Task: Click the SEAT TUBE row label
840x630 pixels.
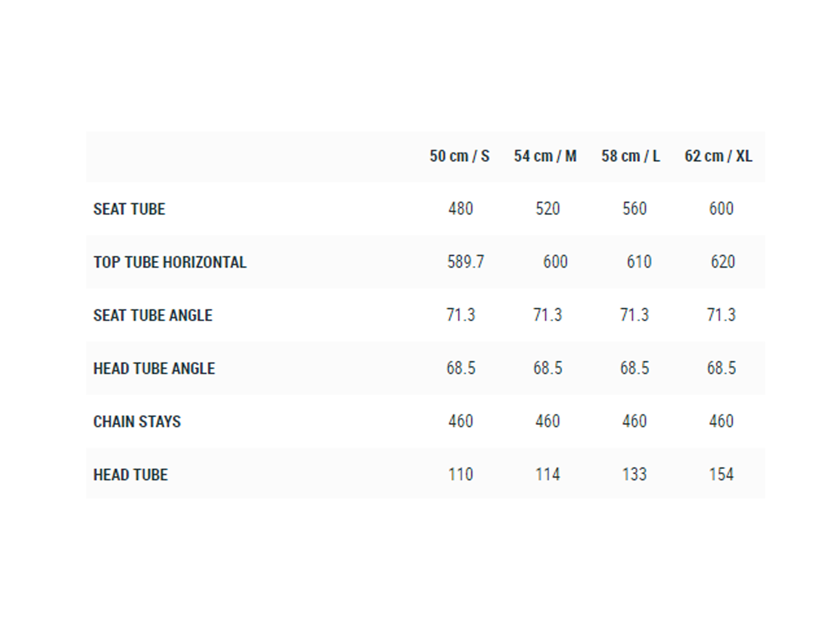Action: coord(129,209)
